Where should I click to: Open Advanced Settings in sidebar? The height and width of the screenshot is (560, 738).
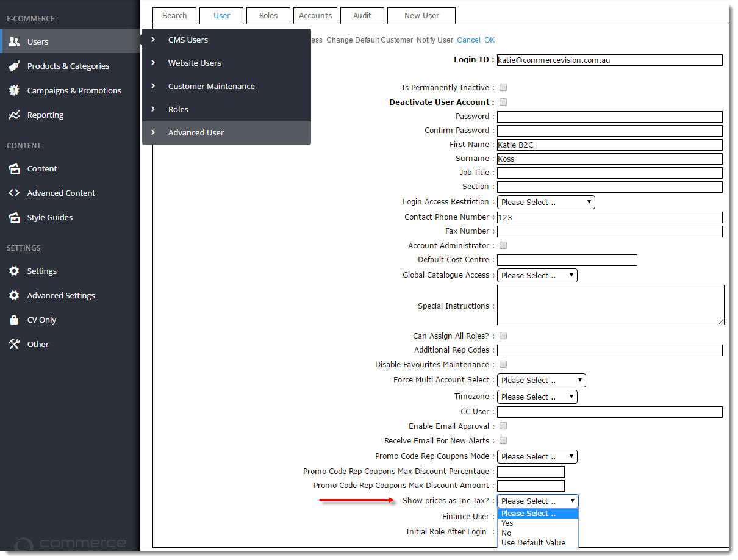(70, 295)
